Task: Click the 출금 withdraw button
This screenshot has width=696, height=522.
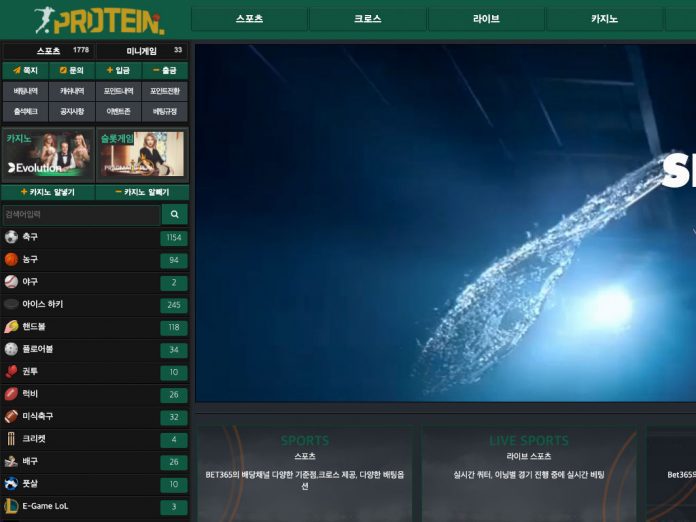Action: click(x=165, y=70)
